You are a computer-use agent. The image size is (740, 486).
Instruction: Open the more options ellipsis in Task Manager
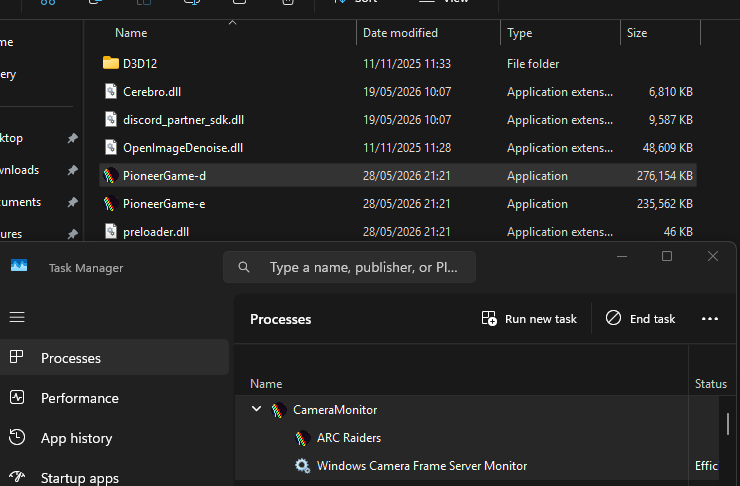click(x=710, y=319)
